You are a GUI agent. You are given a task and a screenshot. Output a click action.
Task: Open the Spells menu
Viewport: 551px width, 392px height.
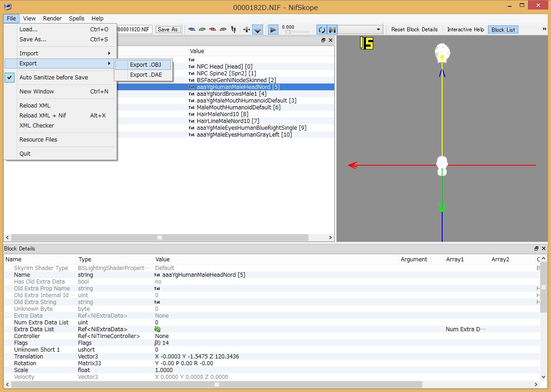(x=77, y=19)
